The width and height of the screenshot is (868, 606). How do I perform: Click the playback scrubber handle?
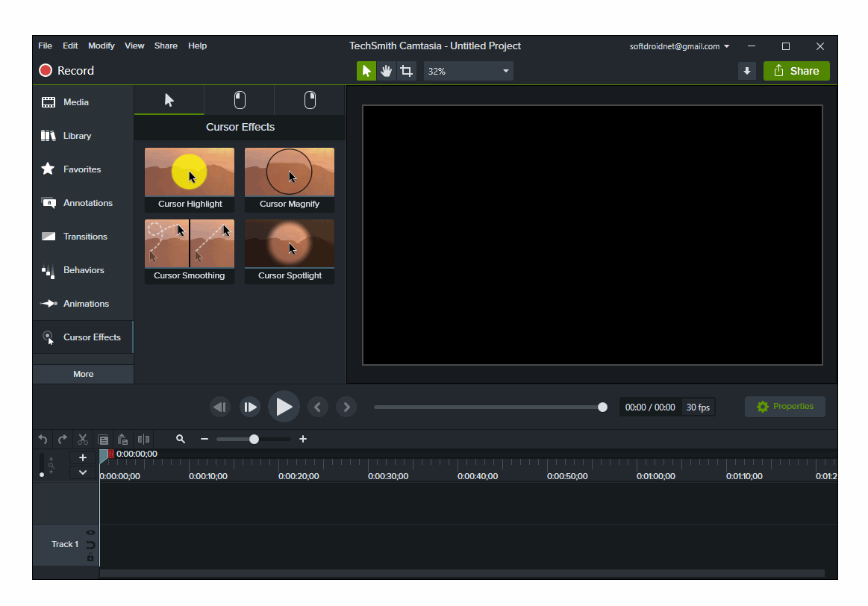pos(602,407)
